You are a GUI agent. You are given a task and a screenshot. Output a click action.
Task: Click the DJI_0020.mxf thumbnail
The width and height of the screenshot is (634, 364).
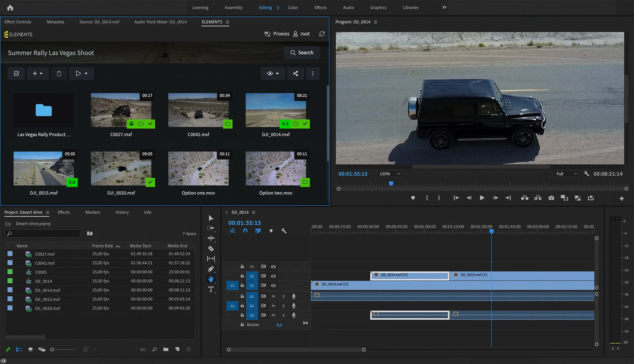click(121, 169)
